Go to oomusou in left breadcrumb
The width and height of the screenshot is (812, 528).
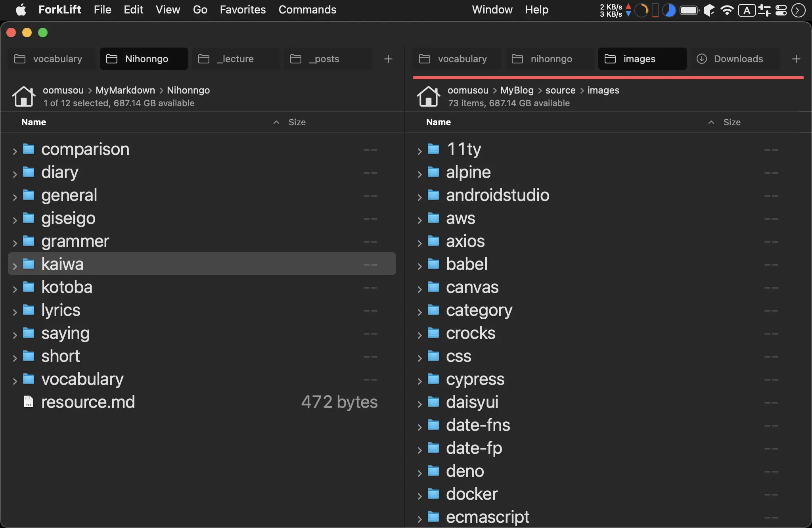[x=63, y=90]
